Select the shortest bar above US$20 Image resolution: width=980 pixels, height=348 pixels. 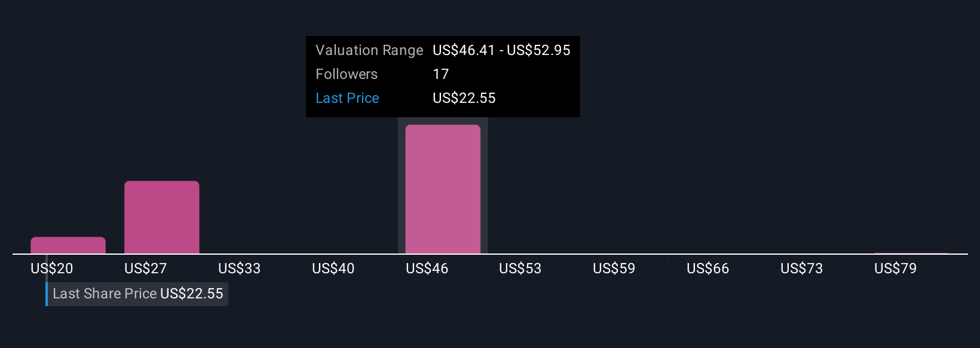pyautogui.click(x=68, y=245)
